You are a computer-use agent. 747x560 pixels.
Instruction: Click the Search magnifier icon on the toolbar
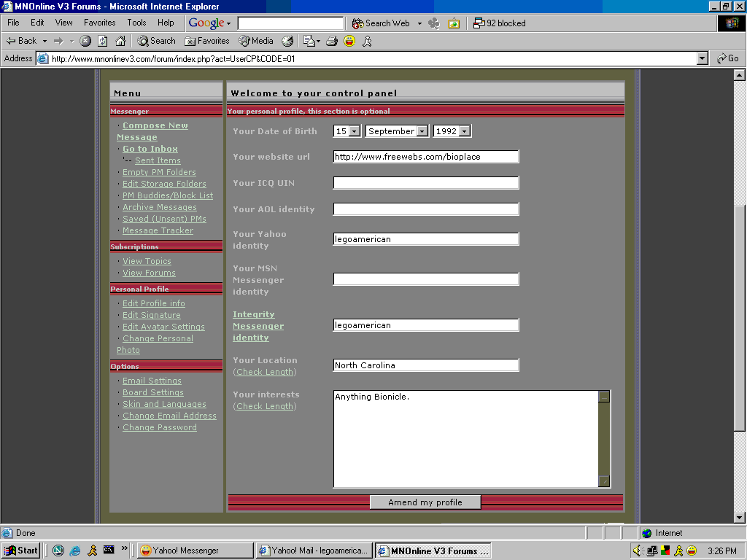(x=143, y=41)
